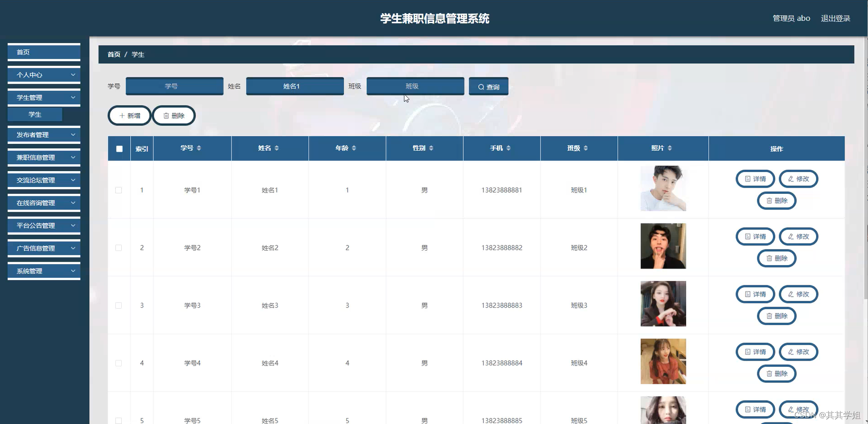Image resolution: width=868 pixels, height=424 pixels.
Task: Toggle the select-all checkbox in table header
Action: pos(119,149)
